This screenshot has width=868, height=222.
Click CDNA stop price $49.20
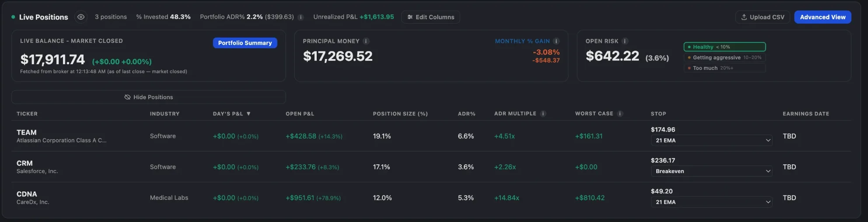pyautogui.click(x=661, y=191)
